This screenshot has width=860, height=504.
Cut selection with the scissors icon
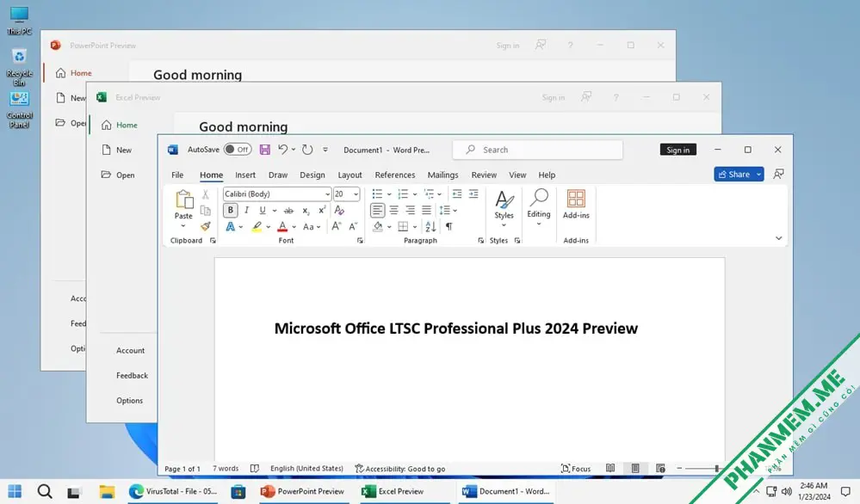point(205,194)
